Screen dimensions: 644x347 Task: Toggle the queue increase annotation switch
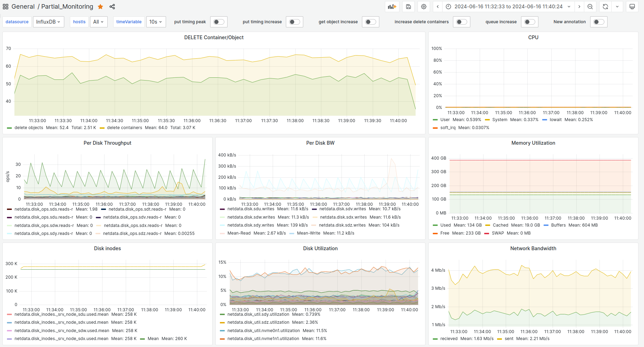529,22
